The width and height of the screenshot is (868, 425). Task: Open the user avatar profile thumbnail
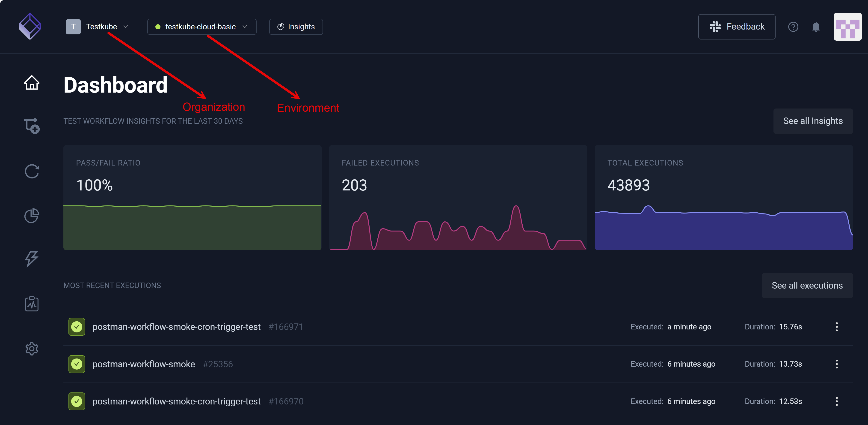(x=847, y=27)
